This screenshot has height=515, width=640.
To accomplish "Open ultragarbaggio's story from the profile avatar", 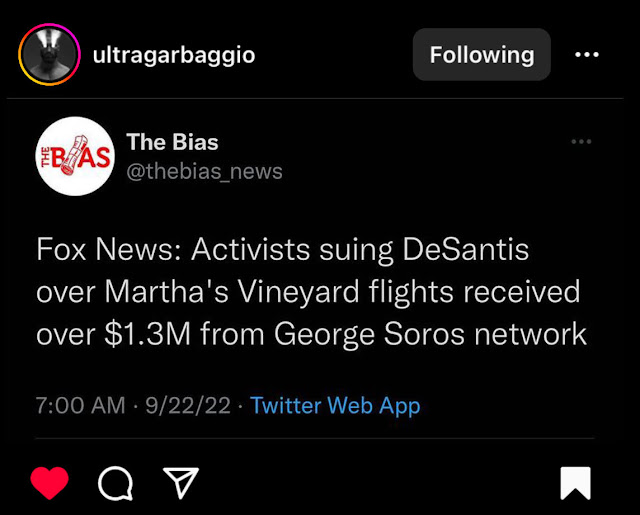I will click(49, 55).
